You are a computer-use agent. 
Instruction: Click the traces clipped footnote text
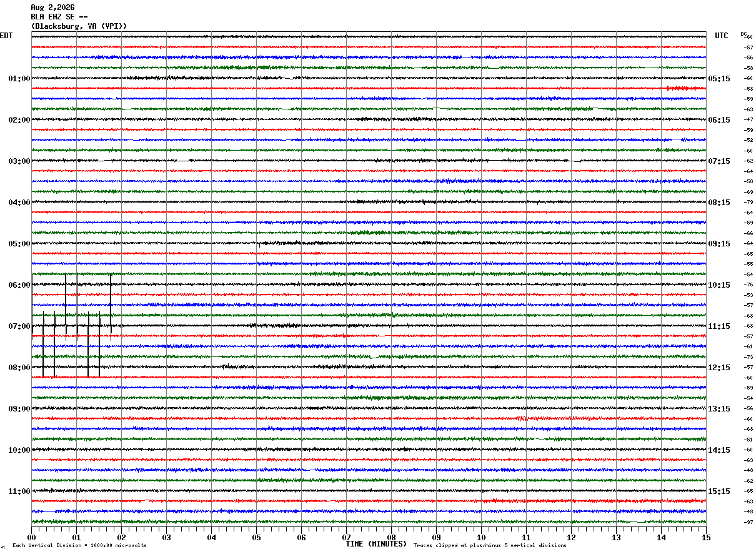click(490, 546)
